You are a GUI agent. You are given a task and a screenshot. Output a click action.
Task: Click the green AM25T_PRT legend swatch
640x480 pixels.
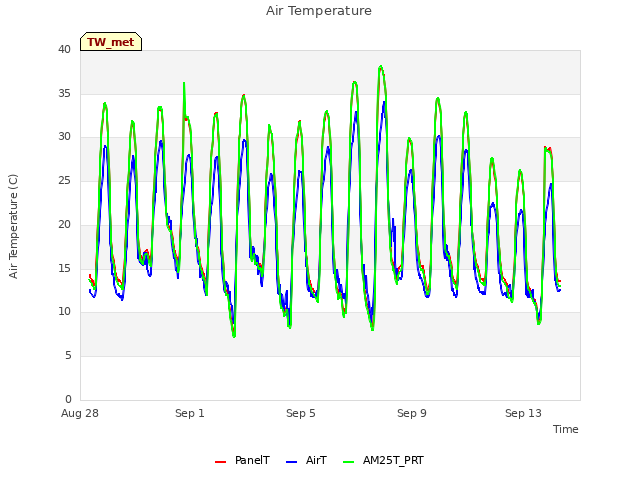pyautogui.click(x=349, y=462)
